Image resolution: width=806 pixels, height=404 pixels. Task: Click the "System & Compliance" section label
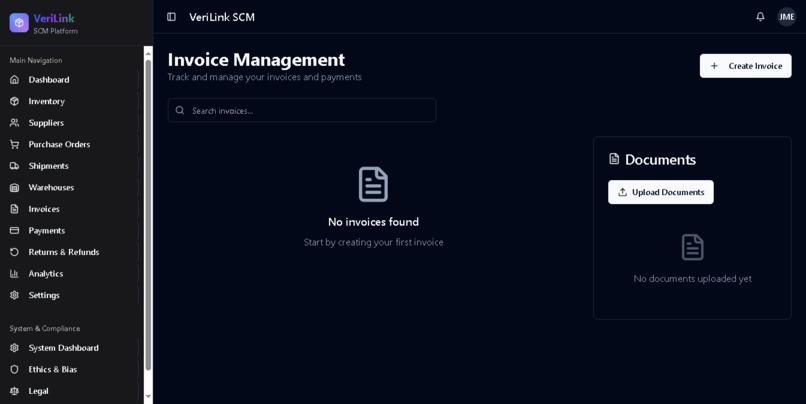(45, 328)
